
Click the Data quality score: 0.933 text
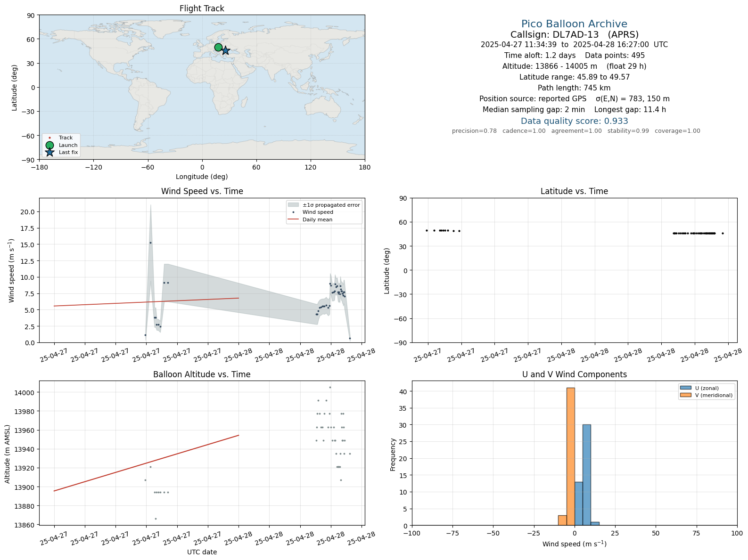tap(574, 121)
